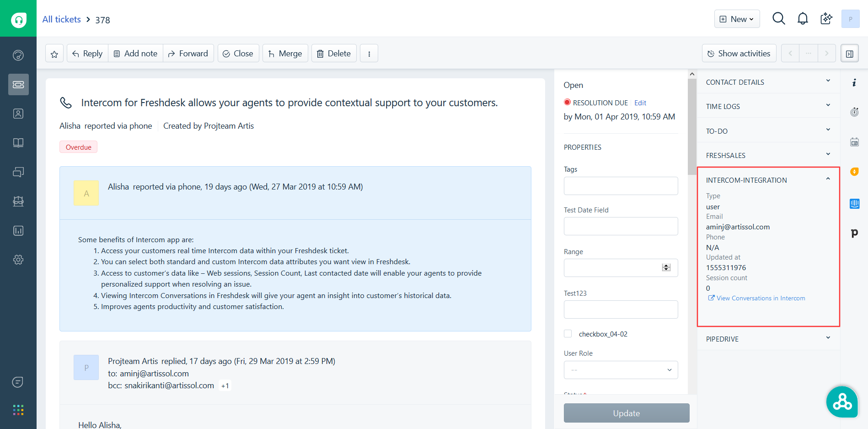The width and height of the screenshot is (868, 429).
Task: Open the time logs stopwatch icon
Action: point(854,112)
